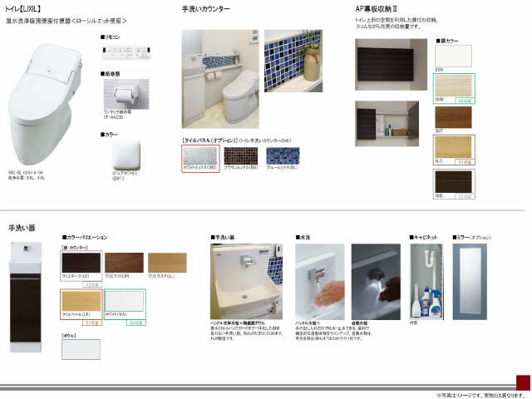The width and height of the screenshot is (532, 399).
Task: Select the green-framed white counter color swatch
Action: (x=123, y=301)
